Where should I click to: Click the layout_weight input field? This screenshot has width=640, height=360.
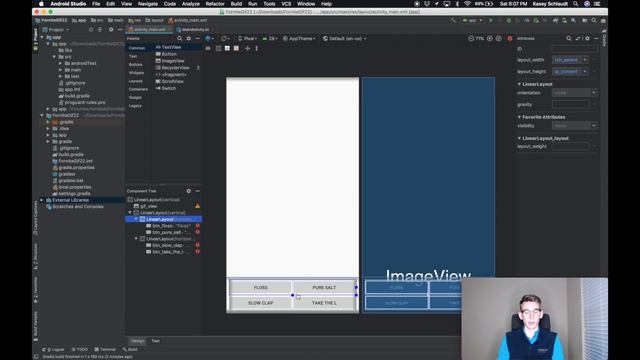click(x=570, y=146)
